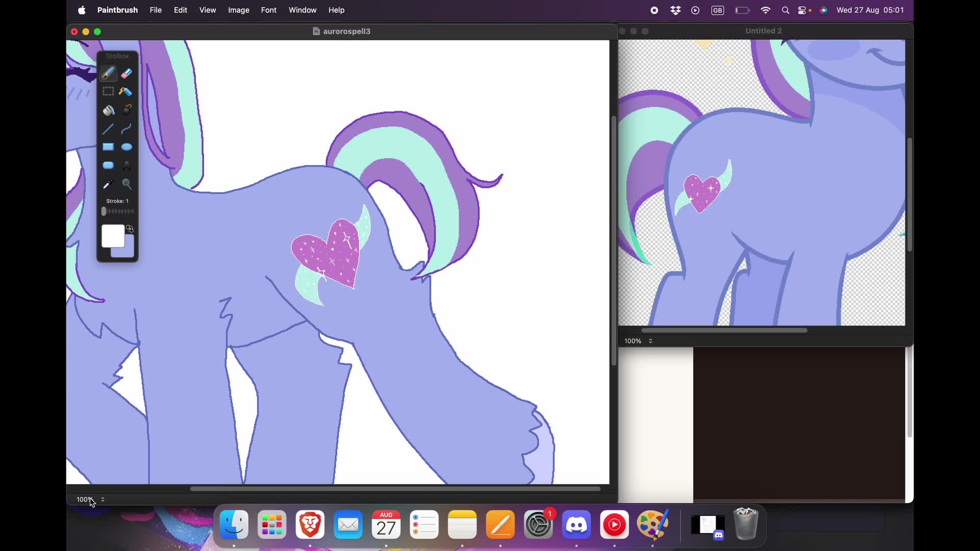Toggle macOS Control Center in menu bar
This screenshot has height=551, width=980.
[802, 10]
